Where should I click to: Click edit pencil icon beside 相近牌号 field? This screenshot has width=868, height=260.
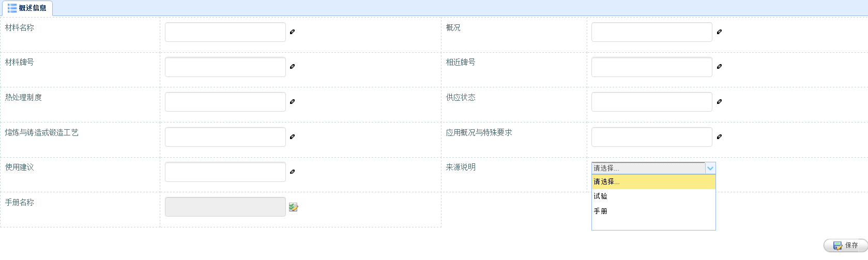click(x=719, y=67)
